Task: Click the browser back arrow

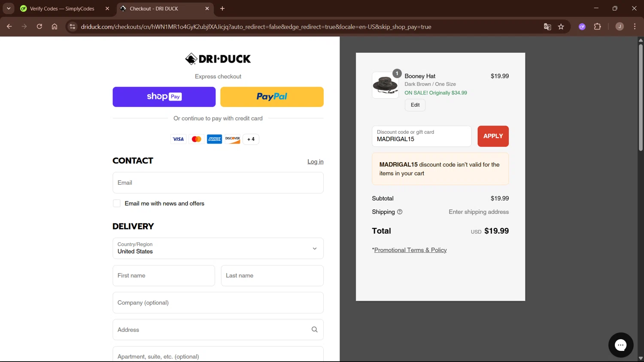Action: click(9, 27)
